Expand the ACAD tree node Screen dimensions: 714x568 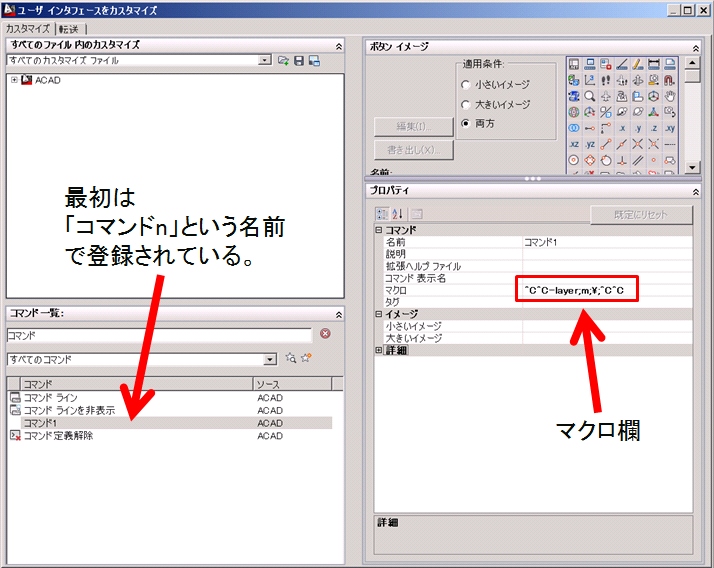[14, 80]
